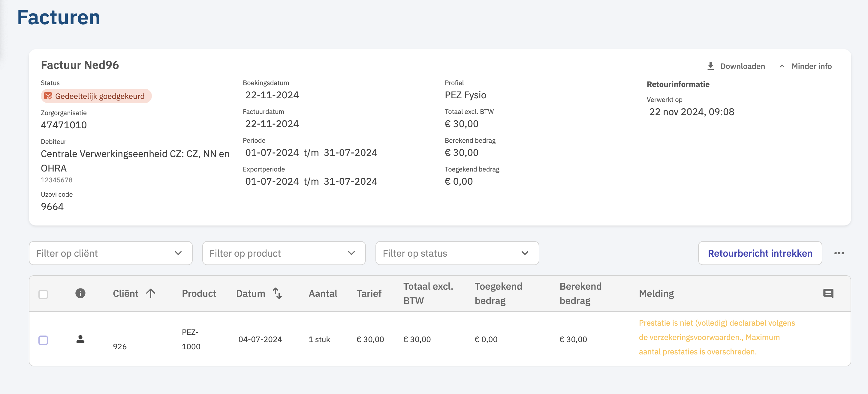The height and width of the screenshot is (394, 868).
Task: Click Uzovi code value 9664
Action: coord(52,207)
